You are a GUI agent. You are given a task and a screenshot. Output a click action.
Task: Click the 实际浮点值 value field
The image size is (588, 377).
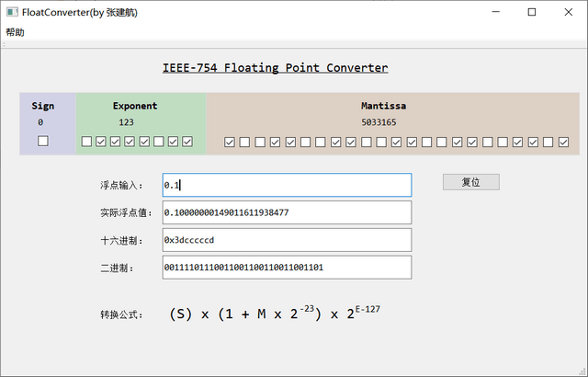coord(287,212)
